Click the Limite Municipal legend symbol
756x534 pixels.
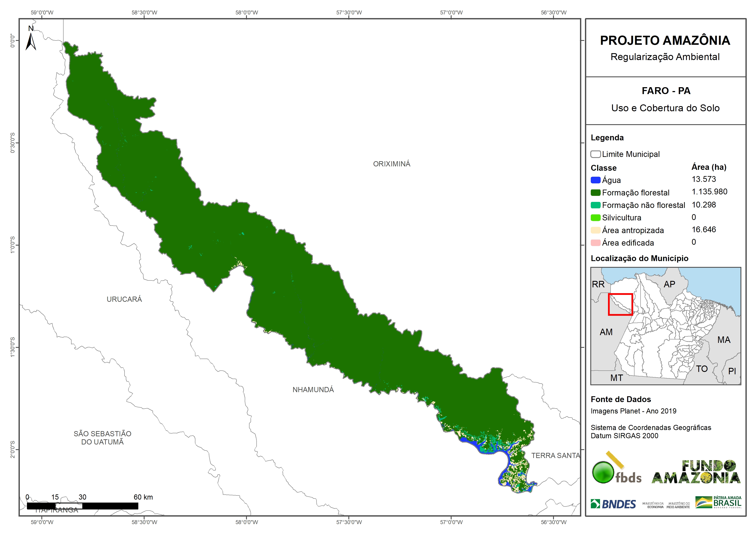pyautogui.click(x=595, y=154)
